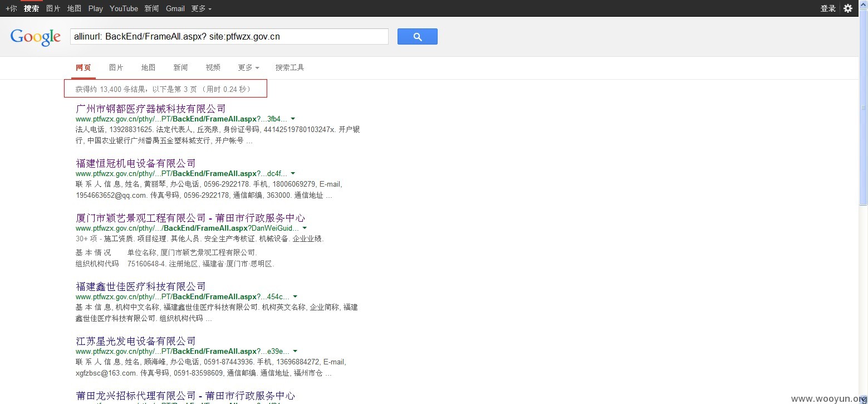Viewport: 868px width, 404px height.
Task: Expand URL arrow for 江苏星光发电设备 result
Action: pos(295,351)
